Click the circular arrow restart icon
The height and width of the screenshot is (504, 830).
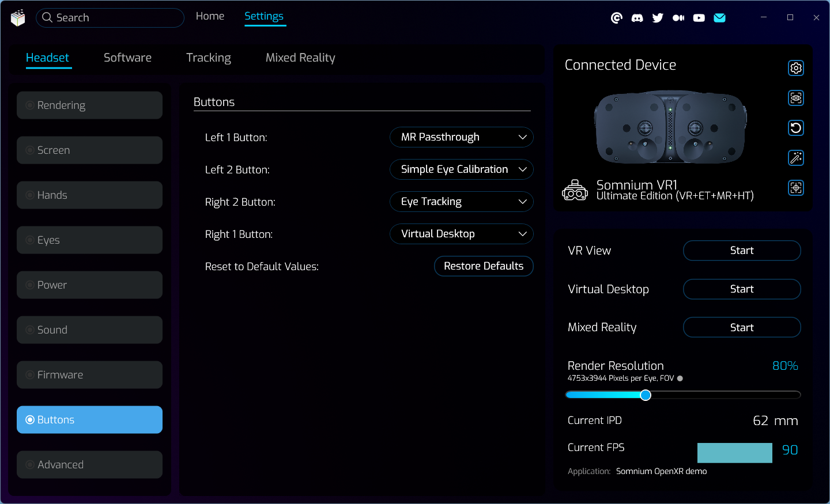(796, 128)
